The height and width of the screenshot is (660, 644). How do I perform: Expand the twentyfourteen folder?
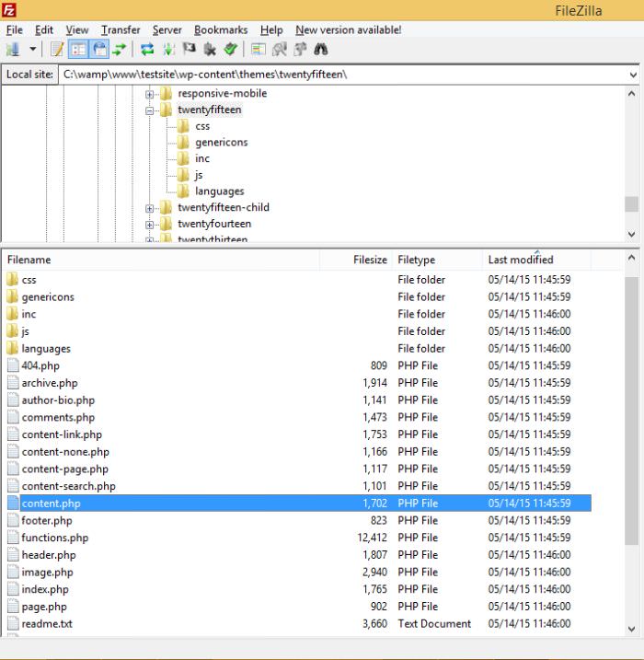tap(149, 225)
